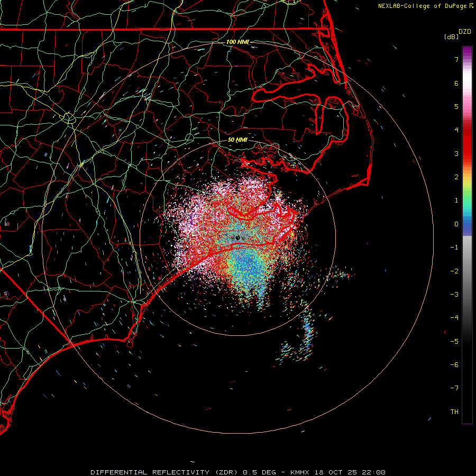Click the DIFFERENTIAL REFLECTIVITY (ZDR) caption text
This screenshot has width=476, height=476.
(x=165, y=472)
